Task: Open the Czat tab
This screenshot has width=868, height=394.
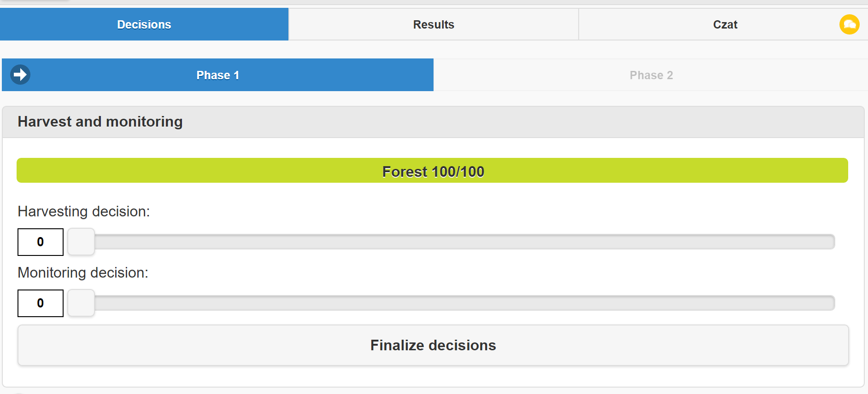Action: pyautogui.click(x=724, y=24)
